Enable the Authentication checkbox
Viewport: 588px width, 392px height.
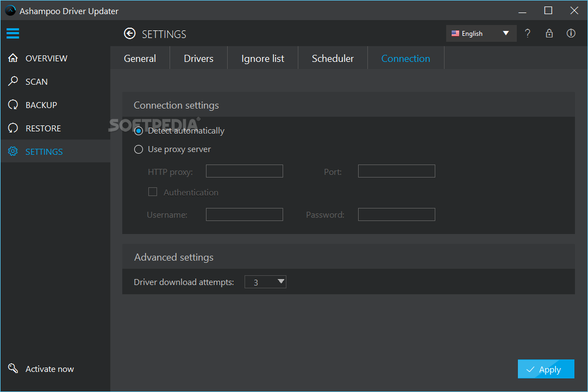click(x=153, y=192)
